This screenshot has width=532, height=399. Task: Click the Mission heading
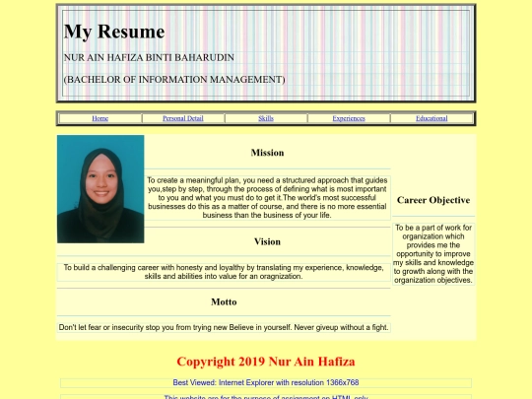coord(267,153)
